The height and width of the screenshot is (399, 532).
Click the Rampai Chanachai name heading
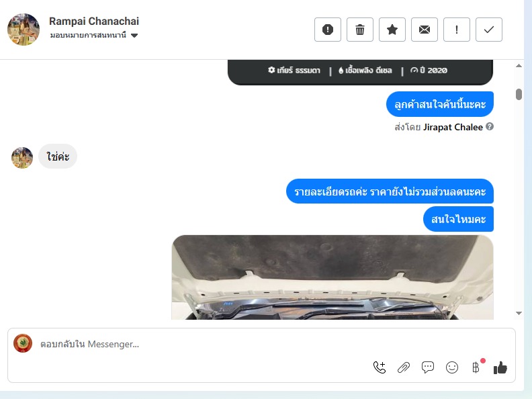(94, 21)
